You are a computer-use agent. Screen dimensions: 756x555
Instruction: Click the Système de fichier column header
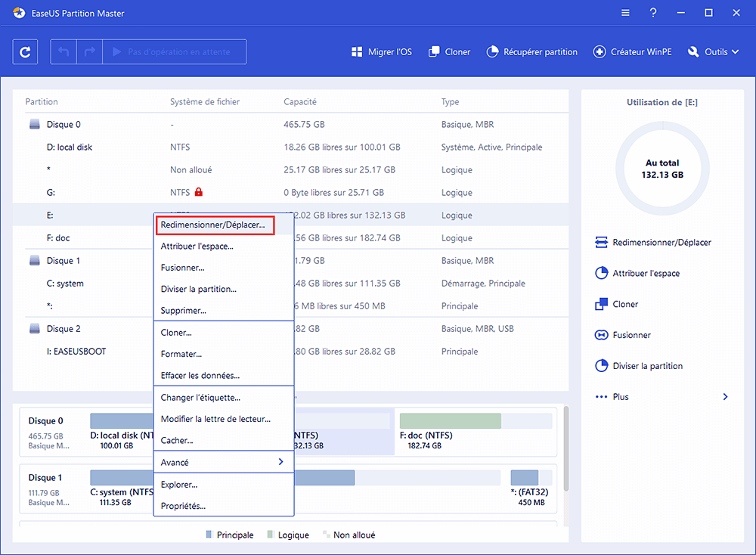coord(205,102)
